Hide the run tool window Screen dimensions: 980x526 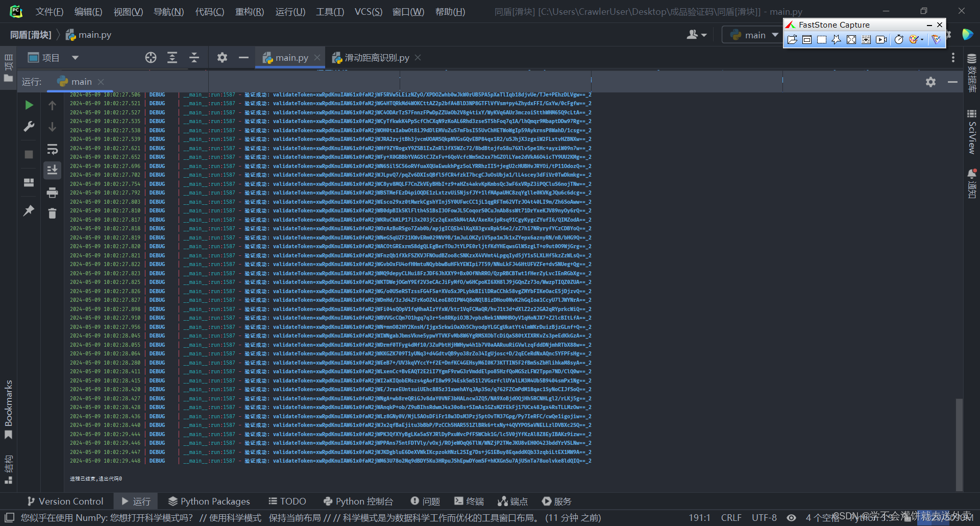(x=952, y=82)
